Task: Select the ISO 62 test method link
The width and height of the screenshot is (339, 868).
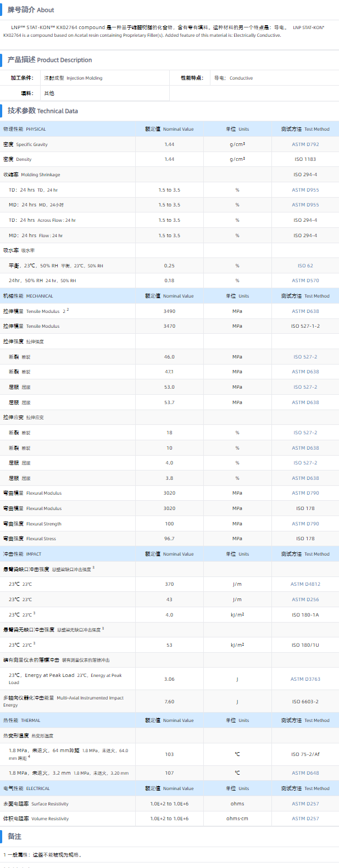Action: (x=305, y=266)
